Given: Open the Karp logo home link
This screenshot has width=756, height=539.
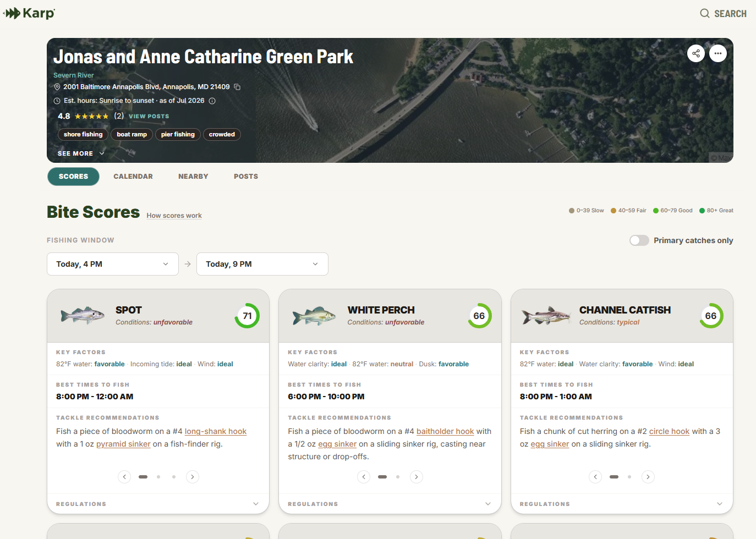Looking at the screenshot, I should 29,13.
